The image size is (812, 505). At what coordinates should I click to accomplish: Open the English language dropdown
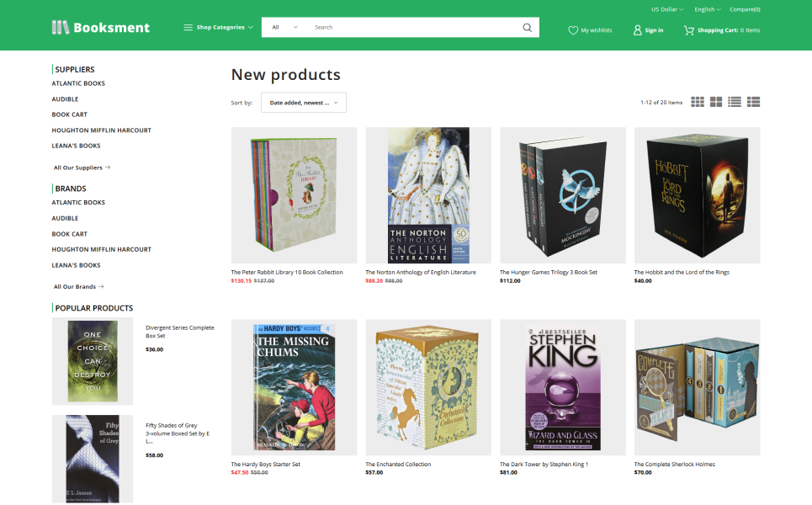707,9
